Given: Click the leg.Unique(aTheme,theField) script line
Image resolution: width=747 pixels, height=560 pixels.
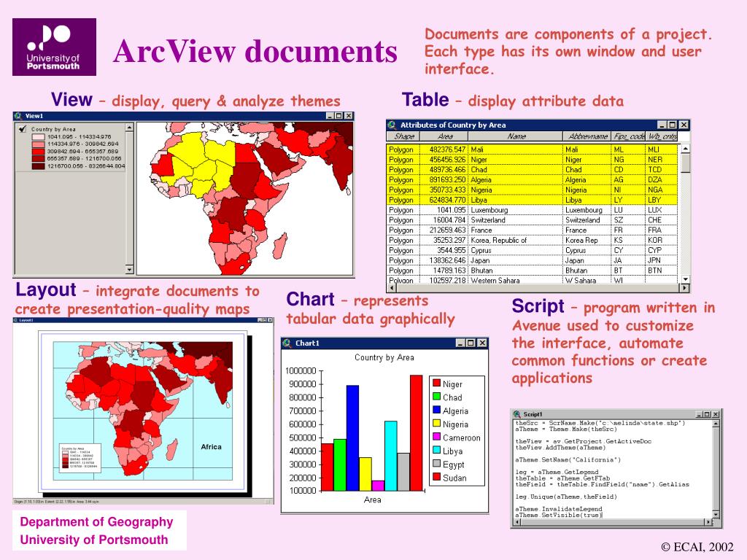Looking at the screenshot, I should tap(566, 497).
